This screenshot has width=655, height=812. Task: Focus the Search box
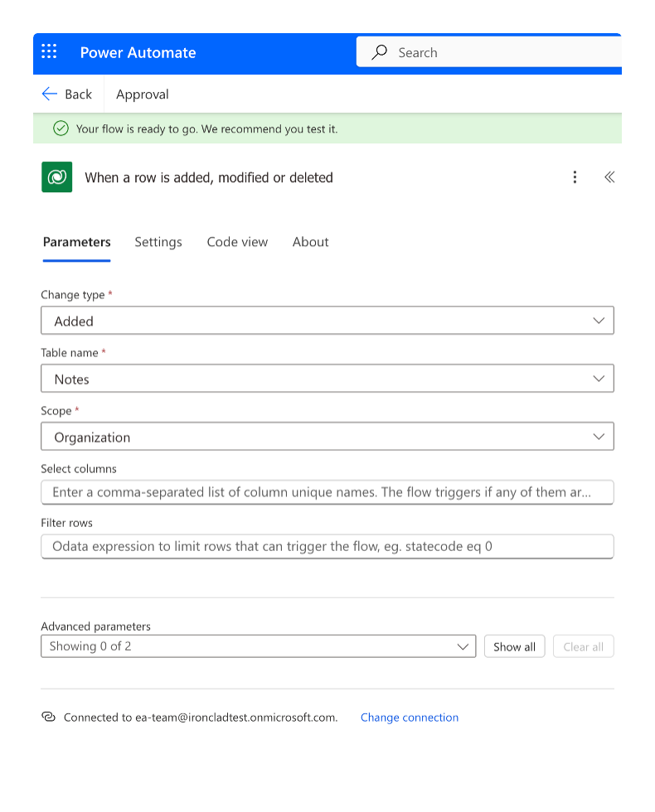488,51
